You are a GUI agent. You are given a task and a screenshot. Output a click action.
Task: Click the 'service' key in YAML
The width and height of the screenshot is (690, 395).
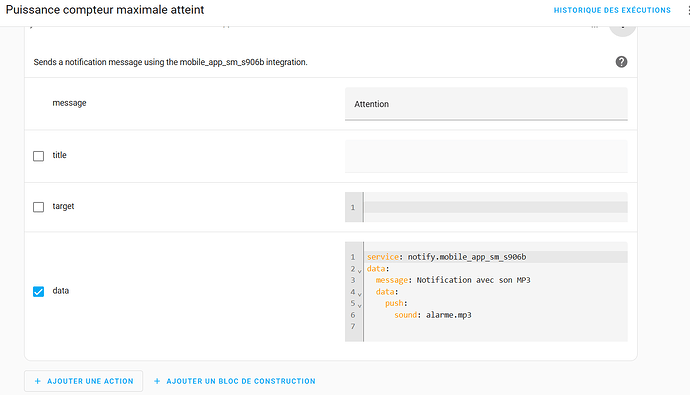[x=383, y=257]
